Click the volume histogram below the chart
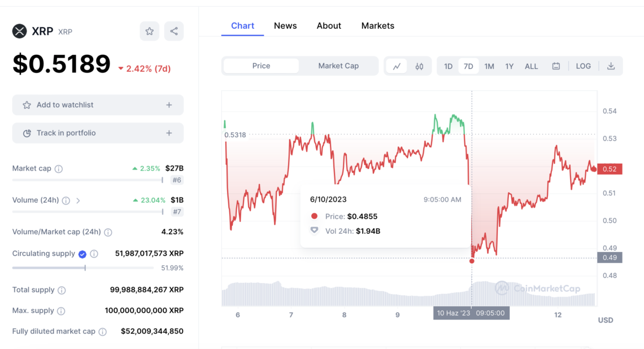The height and width of the screenshot is (349, 644). pyautogui.click(x=408, y=294)
